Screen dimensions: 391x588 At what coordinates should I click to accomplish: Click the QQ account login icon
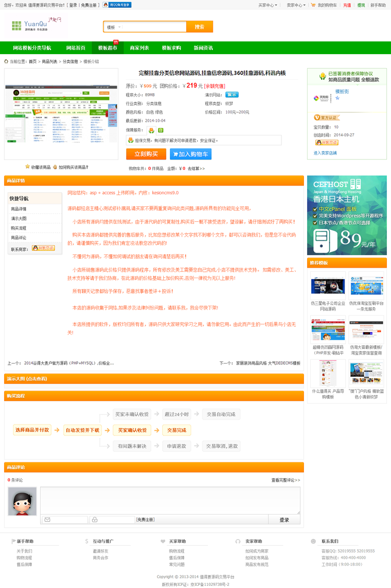117,5
